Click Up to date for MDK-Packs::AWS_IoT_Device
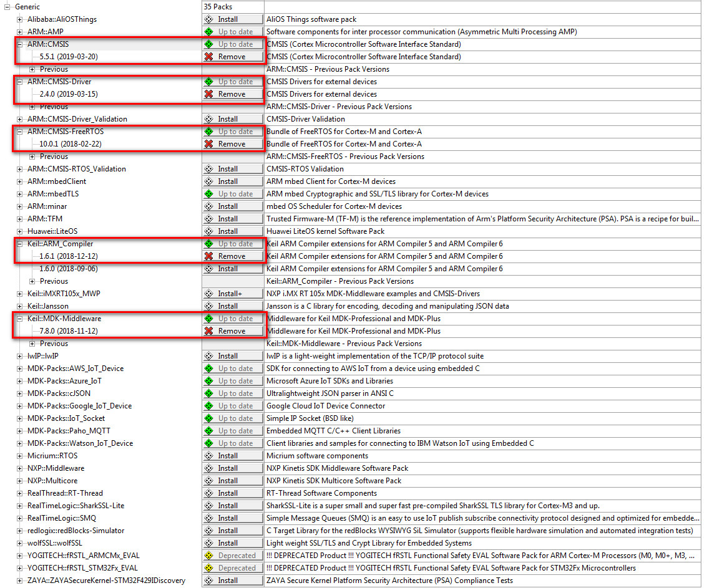The width and height of the screenshot is (707, 588). [x=233, y=369]
